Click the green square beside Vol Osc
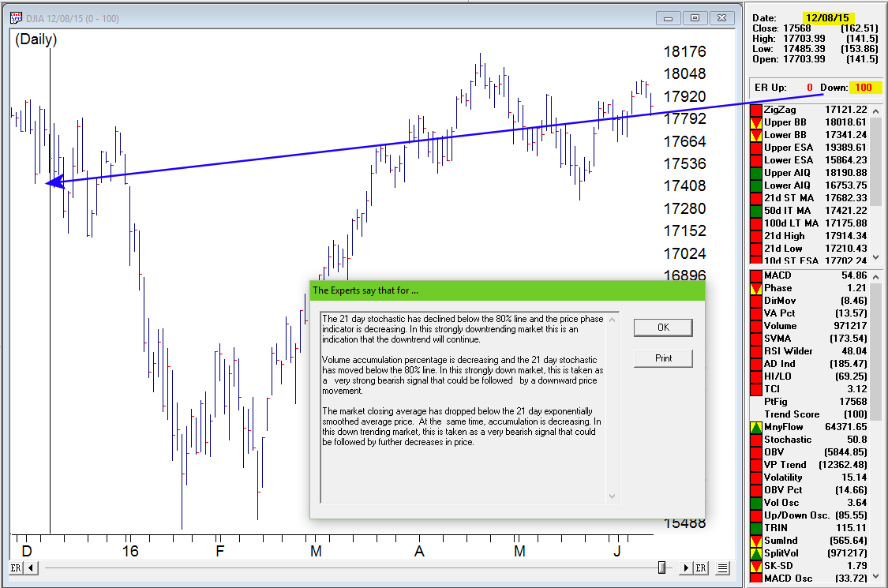The image size is (888, 588). pos(755,503)
